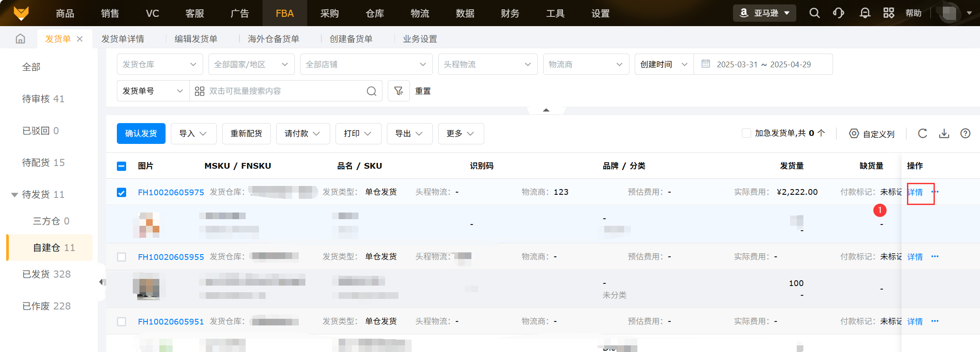Open the advanced filter funnel icon
This screenshot has height=352, width=980.
399,91
